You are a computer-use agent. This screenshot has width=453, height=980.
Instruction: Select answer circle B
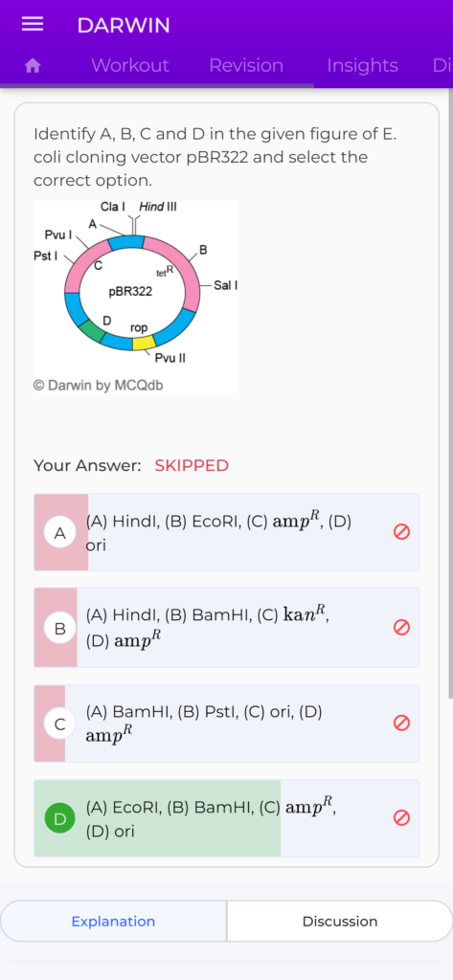click(60, 628)
